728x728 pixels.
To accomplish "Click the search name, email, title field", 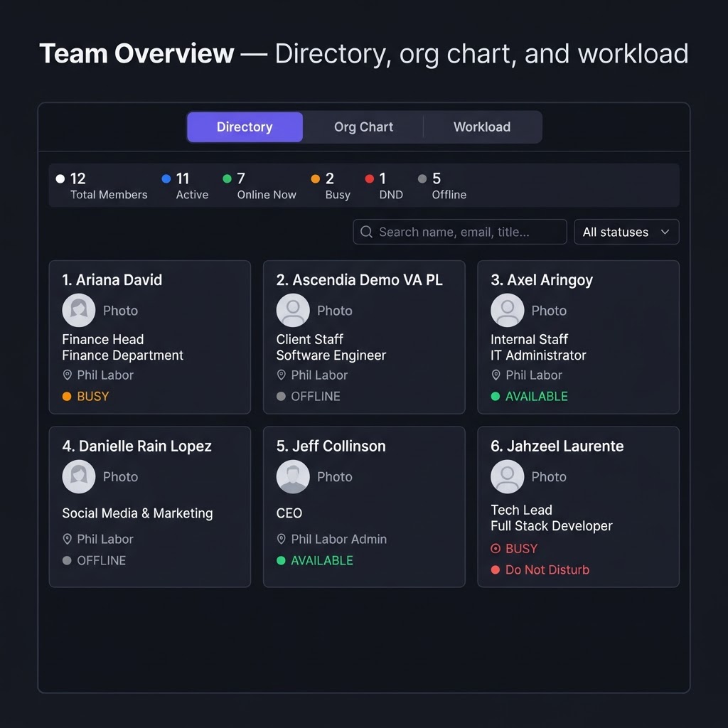I will click(x=460, y=232).
